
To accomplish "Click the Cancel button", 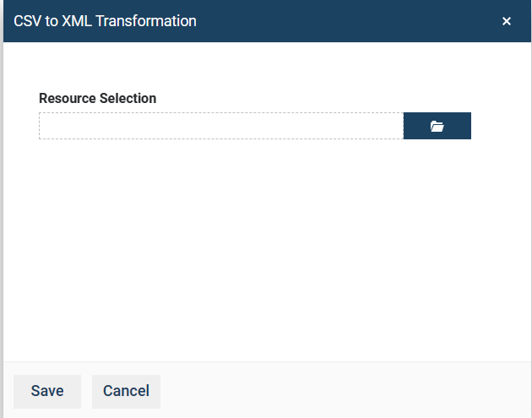I will 126,391.
